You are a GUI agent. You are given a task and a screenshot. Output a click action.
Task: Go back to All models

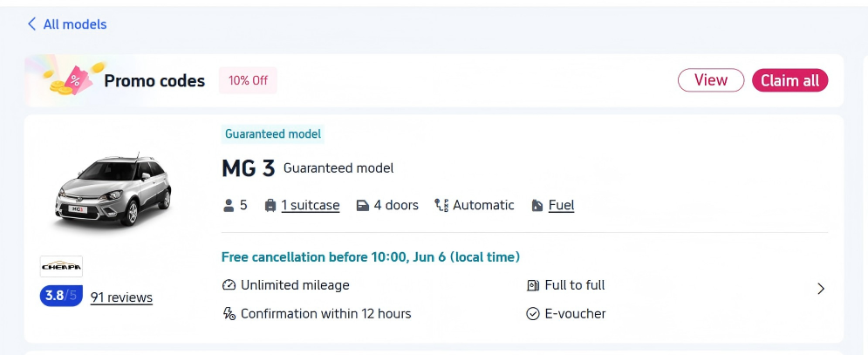click(x=67, y=24)
